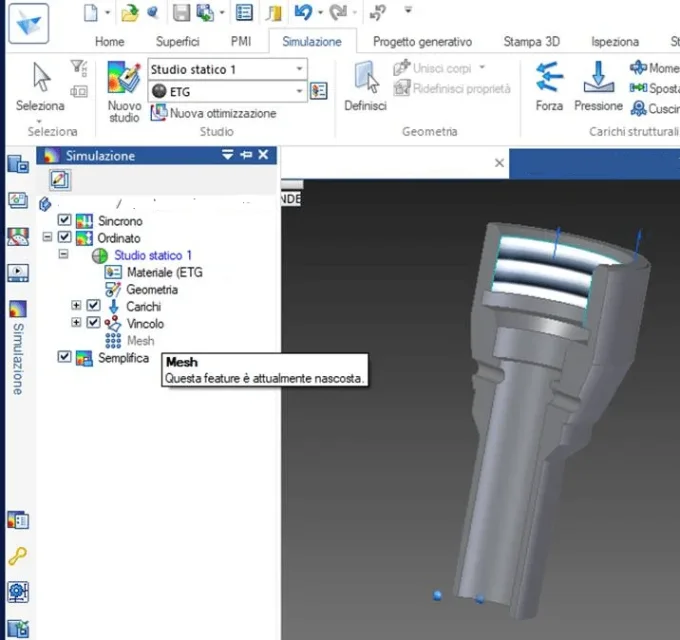Open the Studio statico 1 dropdown
The height and width of the screenshot is (640, 680).
click(x=299, y=69)
